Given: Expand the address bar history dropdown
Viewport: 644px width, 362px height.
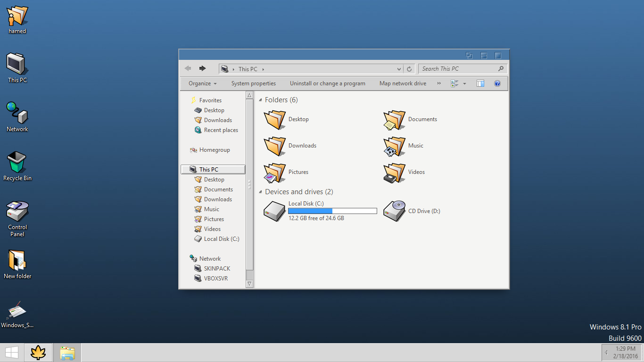Looking at the screenshot, I should [x=399, y=69].
